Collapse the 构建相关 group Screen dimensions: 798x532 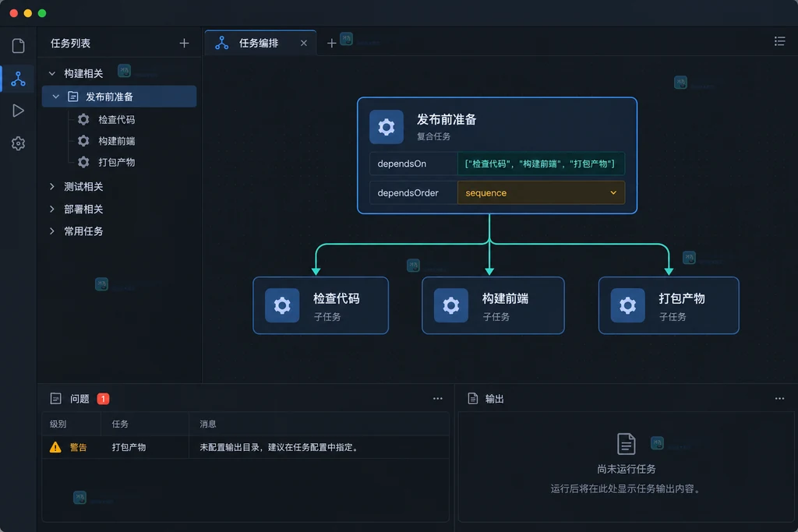[x=52, y=74]
